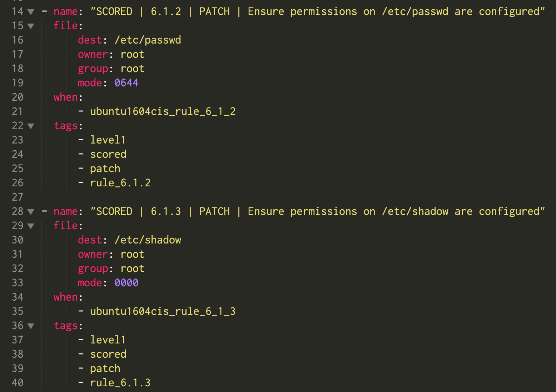Collapse the task starting at line 28

click(x=31, y=212)
